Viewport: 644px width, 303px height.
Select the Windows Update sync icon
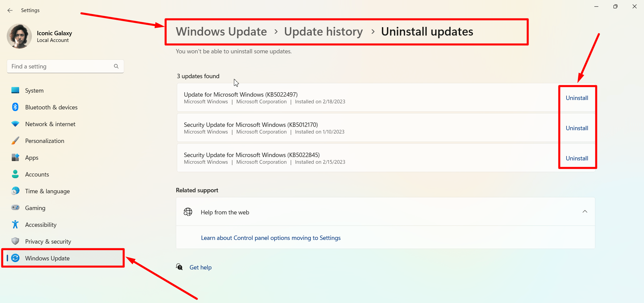pyautogui.click(x=15, y=258)
